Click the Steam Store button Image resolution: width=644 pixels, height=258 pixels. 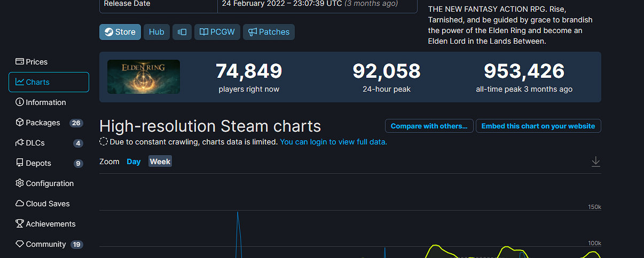point(120,32)
